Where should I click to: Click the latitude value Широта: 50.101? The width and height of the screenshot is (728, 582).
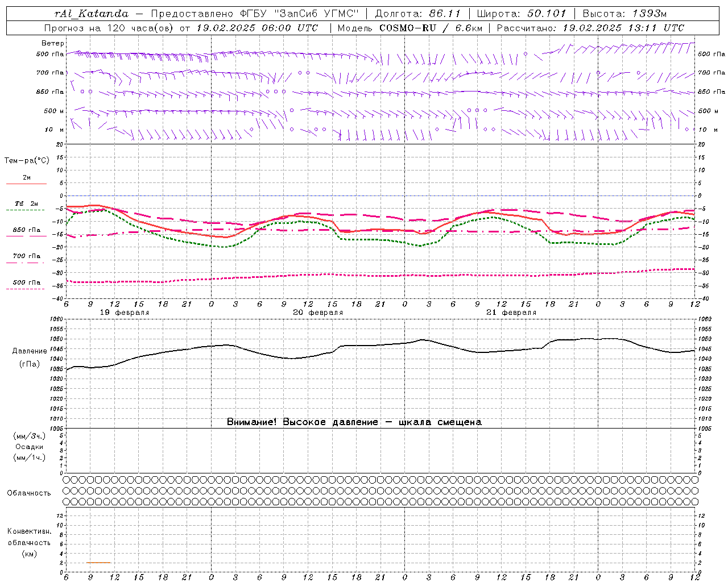pos(522,14)
